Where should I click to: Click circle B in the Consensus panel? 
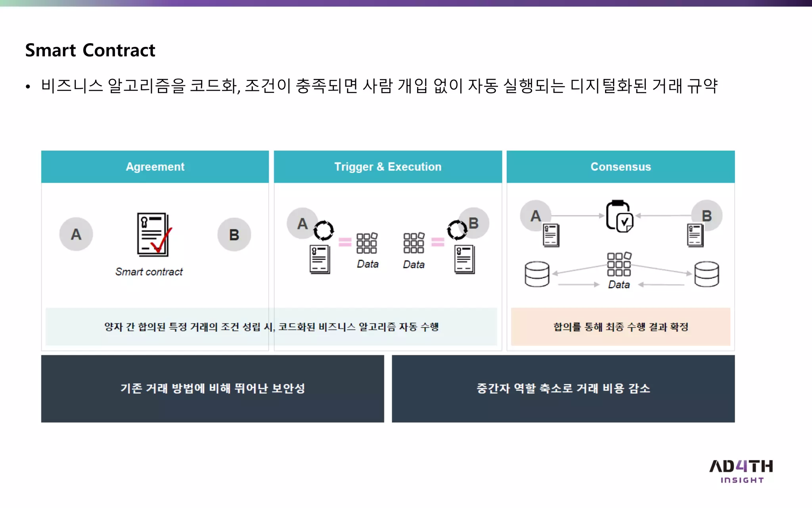coord(707,216)
